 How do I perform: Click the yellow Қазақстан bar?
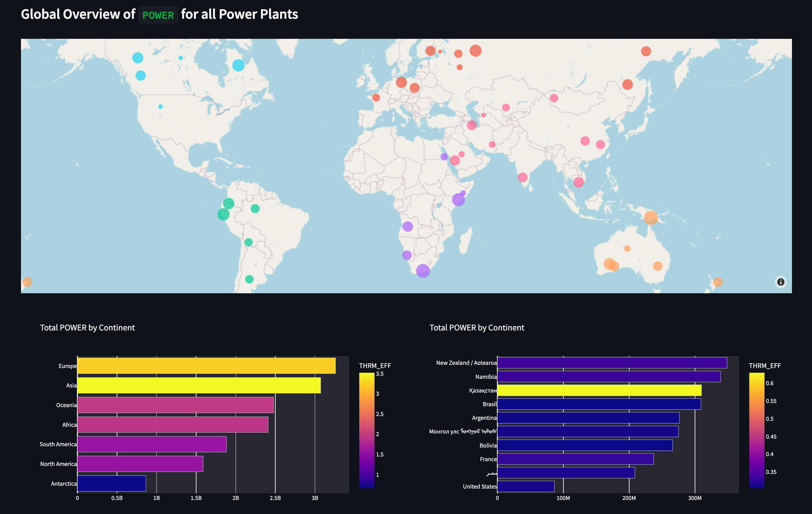tap(599, 390)
